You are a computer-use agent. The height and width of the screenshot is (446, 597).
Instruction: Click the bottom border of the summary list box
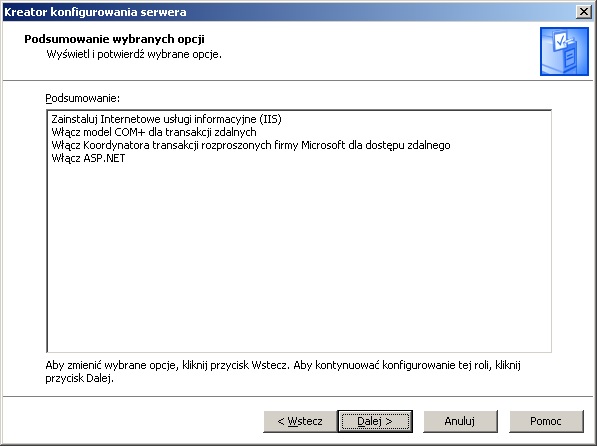coord(299,352)
